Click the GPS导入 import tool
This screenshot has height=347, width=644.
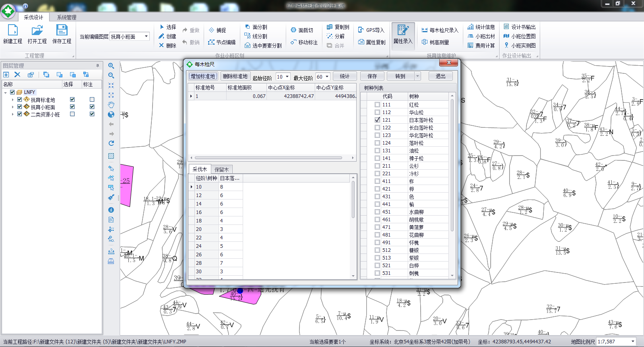coord(371,30)
